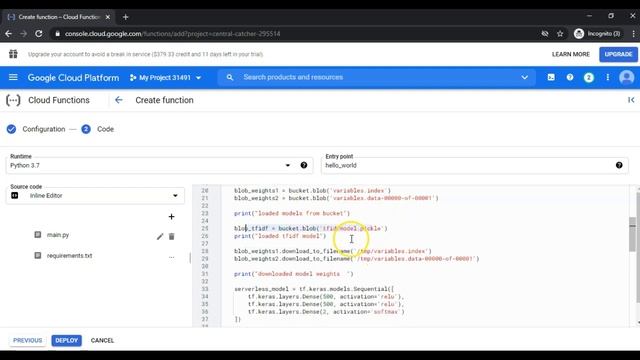Close the Create function browser tab
Screen dimensions: 640x360
[x=108, y=17]
